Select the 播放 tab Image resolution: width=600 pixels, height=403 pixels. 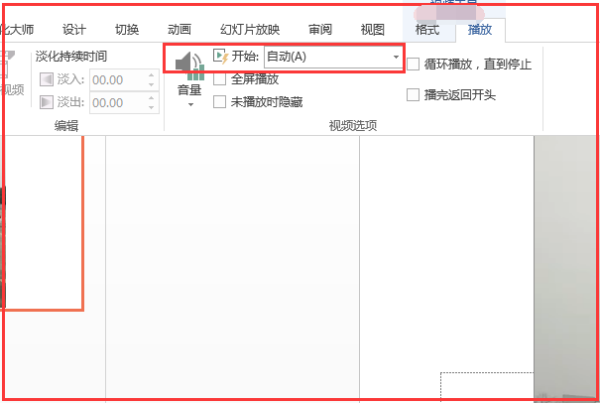click(x=480, y=29)
